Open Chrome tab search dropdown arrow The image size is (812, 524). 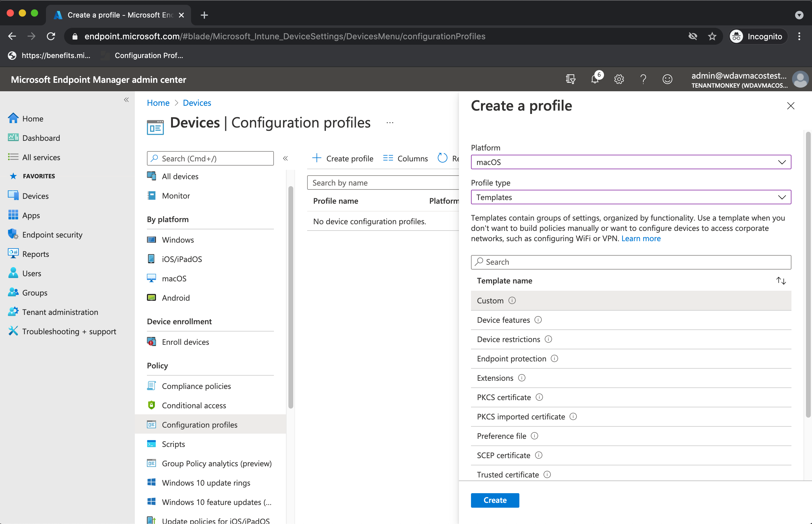tap(799, 15)
